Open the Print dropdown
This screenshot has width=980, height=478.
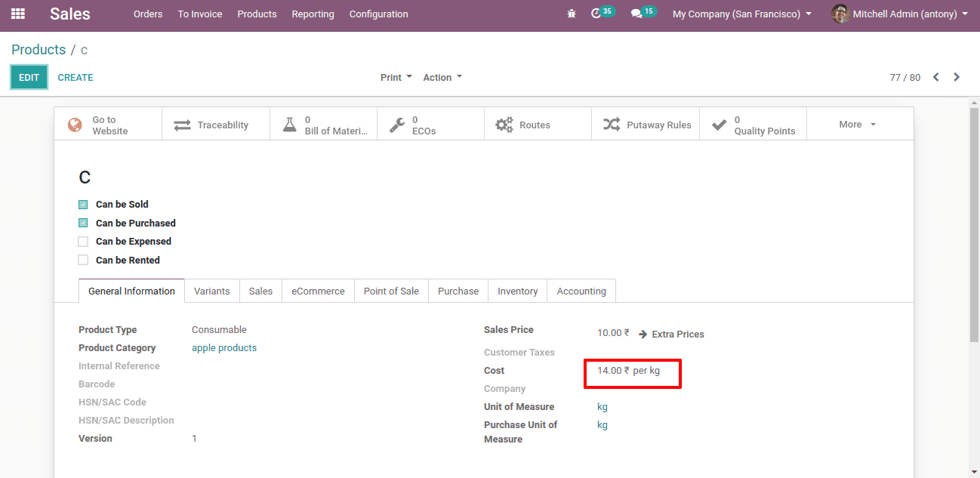click(x=396, y=77)
